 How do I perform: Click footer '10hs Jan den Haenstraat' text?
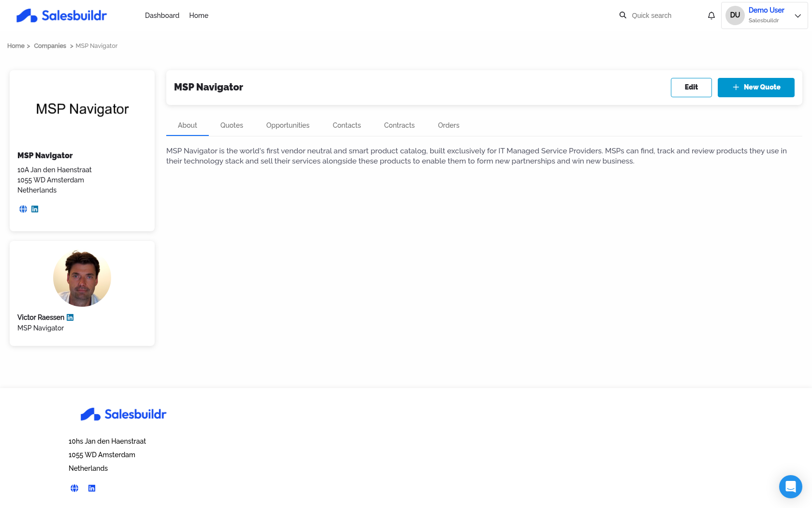(x=107, y=441)
